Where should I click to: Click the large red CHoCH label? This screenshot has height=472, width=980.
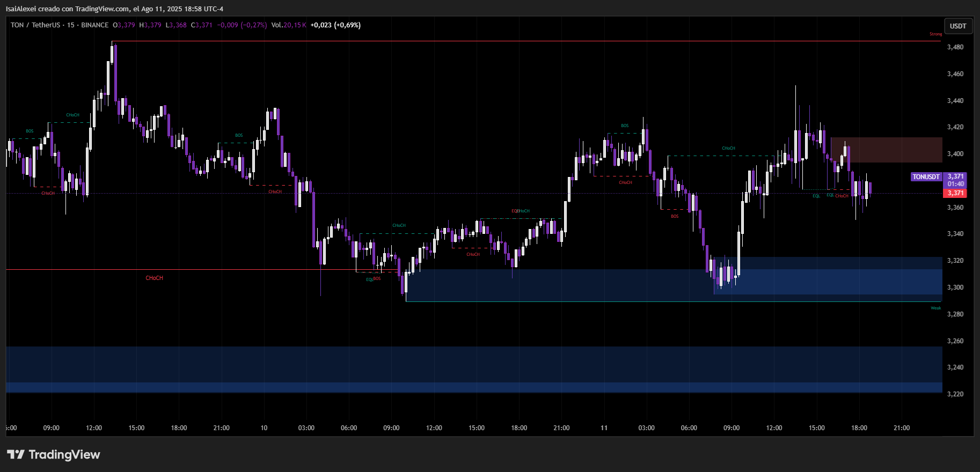tap(154, 278)
